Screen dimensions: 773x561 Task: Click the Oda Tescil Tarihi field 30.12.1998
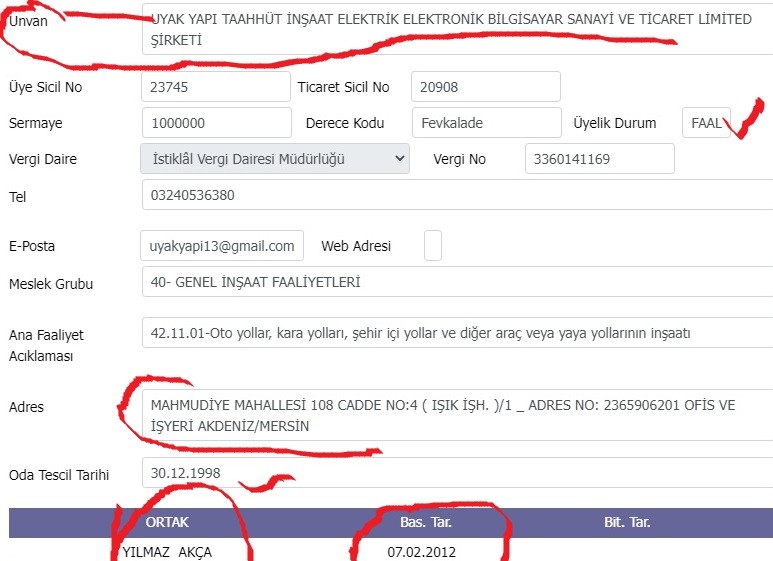457,473
